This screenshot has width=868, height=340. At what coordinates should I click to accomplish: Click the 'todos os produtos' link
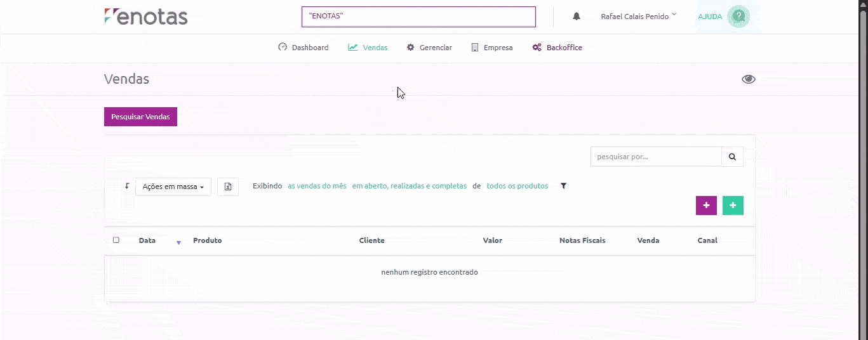coord(517,186)
